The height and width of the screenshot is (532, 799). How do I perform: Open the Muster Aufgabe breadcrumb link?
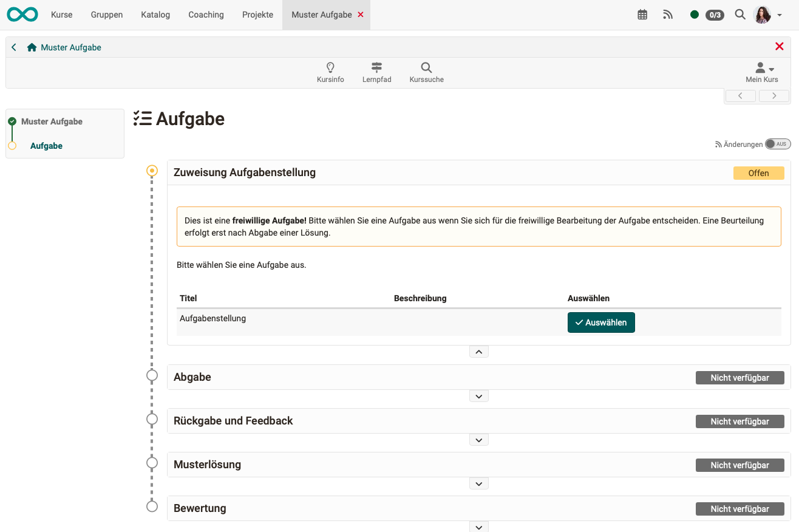tap(70, 47)
